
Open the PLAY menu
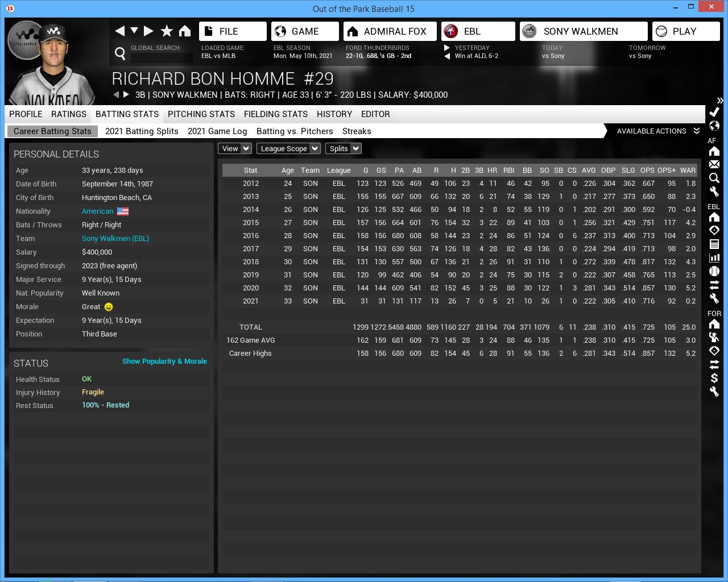686,31
